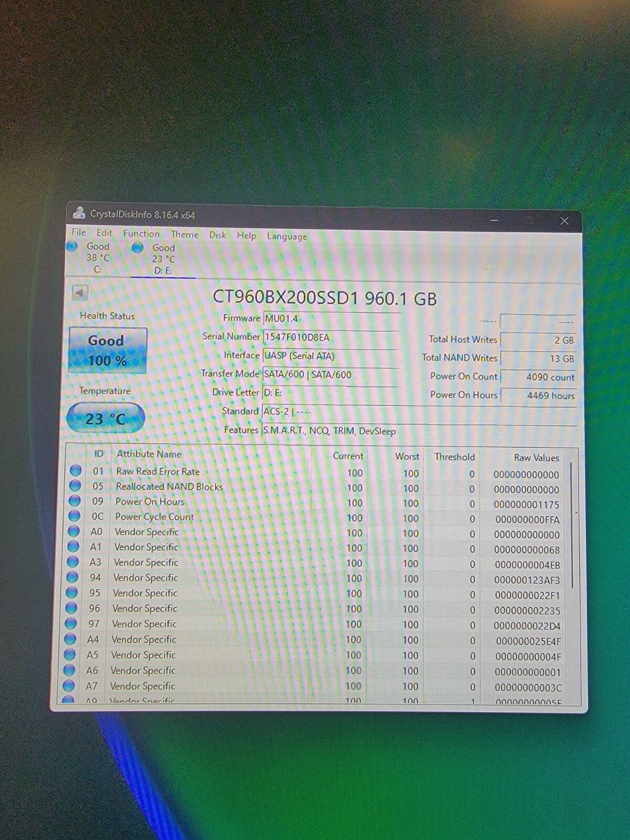Viewport: 630px width, 840px height.
Task: Select the Power Cycle Count attribute name
Action: tap(154, 517)
